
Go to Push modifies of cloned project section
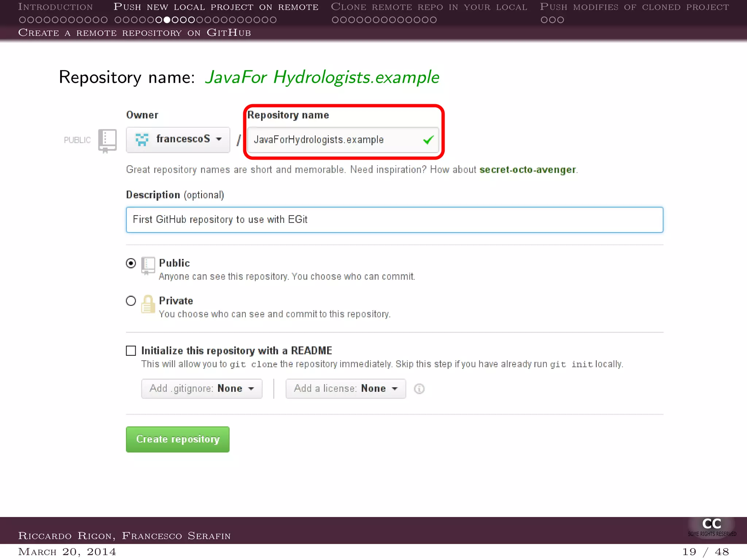tap(634, 7)
